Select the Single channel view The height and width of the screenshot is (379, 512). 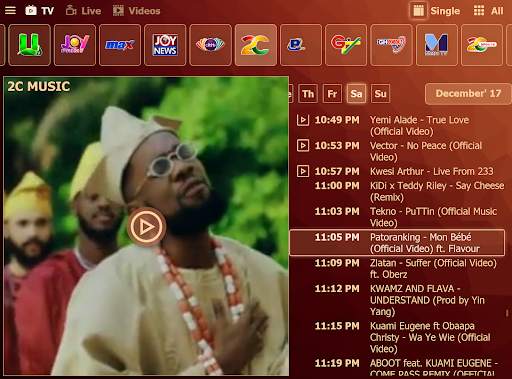(436, 11)
